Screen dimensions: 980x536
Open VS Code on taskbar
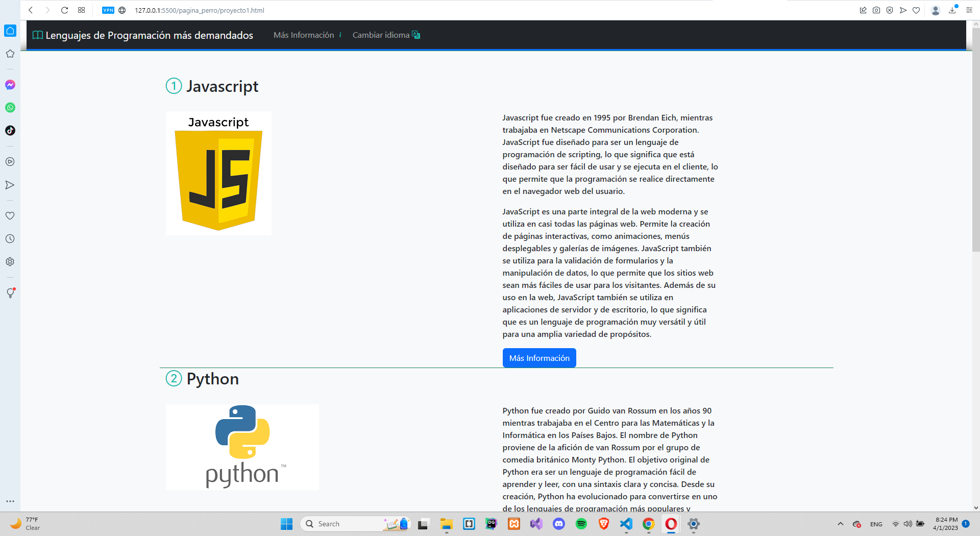point(626,524)
